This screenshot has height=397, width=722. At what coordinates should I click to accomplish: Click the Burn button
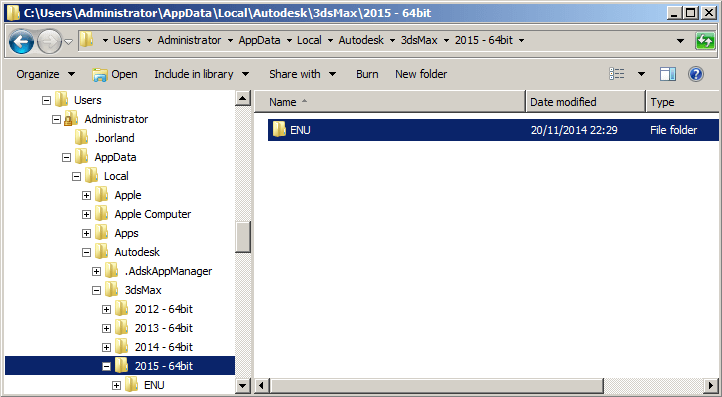pos(367,74)
